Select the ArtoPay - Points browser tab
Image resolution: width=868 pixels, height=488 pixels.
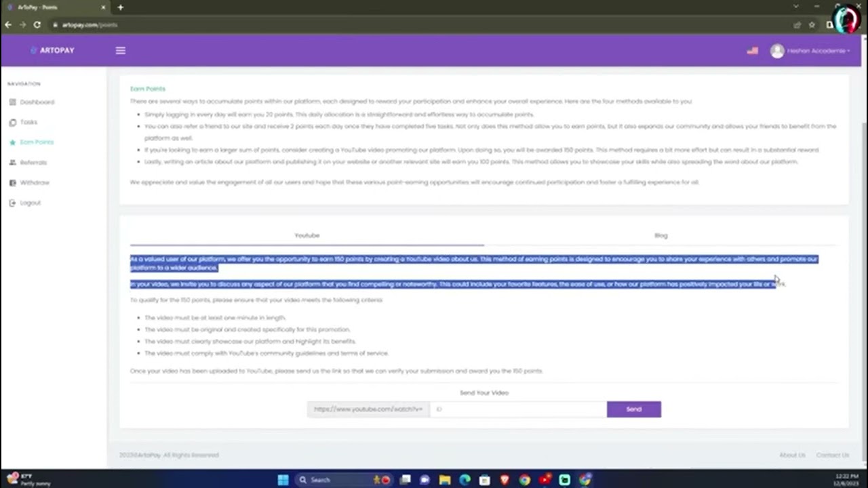(56, 7)
